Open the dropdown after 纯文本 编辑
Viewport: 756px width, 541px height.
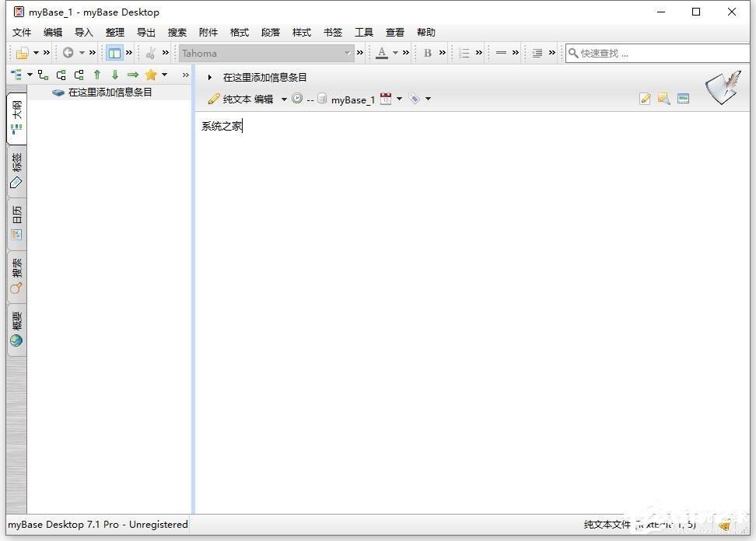[284, 99]
